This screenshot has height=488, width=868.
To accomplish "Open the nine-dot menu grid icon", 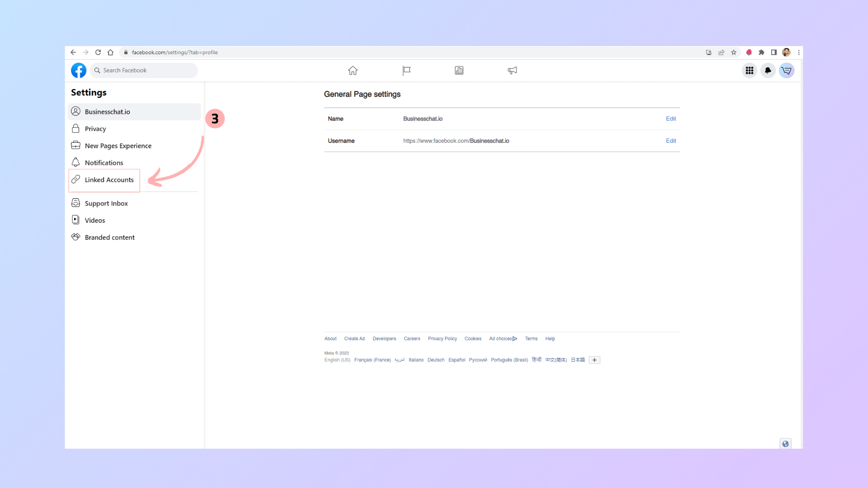I will (x=750, y=70).
